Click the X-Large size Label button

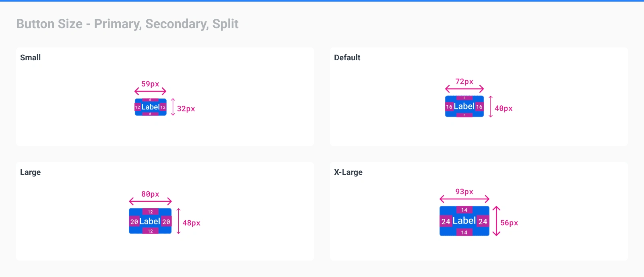click(464, 221)
